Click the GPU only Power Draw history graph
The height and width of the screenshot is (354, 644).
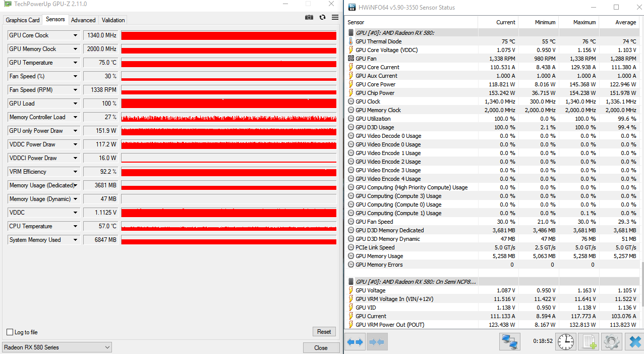[229, 131]
